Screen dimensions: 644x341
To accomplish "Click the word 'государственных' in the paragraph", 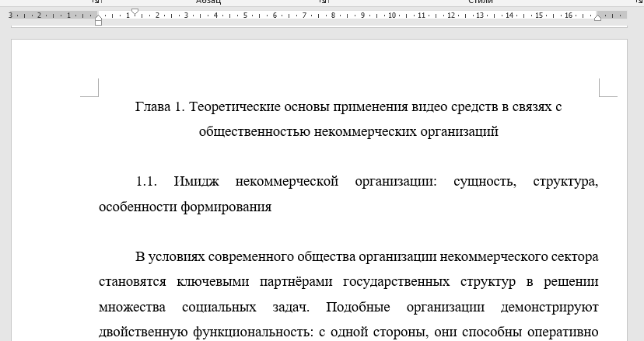I will [x=396, y=282].
